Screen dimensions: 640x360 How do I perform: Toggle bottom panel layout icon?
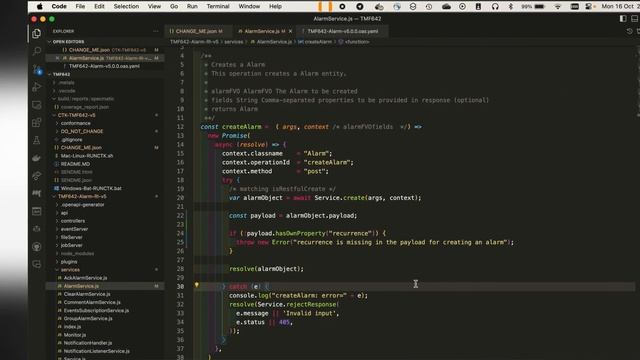pyautogui.click(x=635, y=19)
